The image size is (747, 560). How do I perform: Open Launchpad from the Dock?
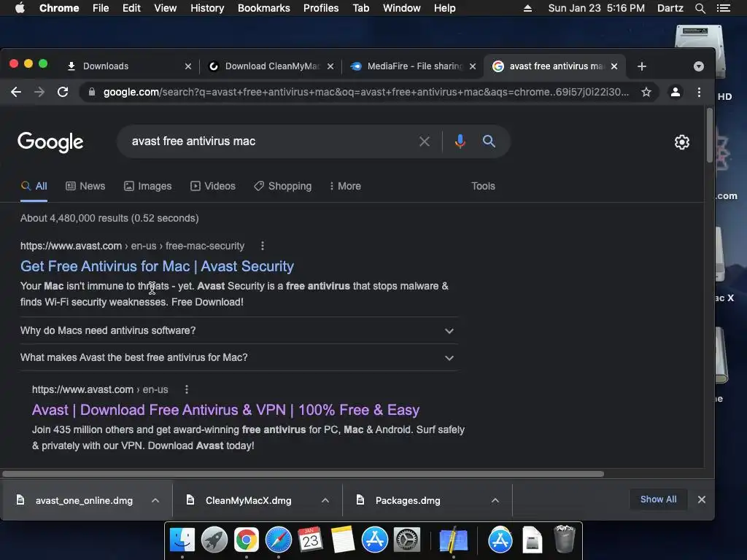214,540
